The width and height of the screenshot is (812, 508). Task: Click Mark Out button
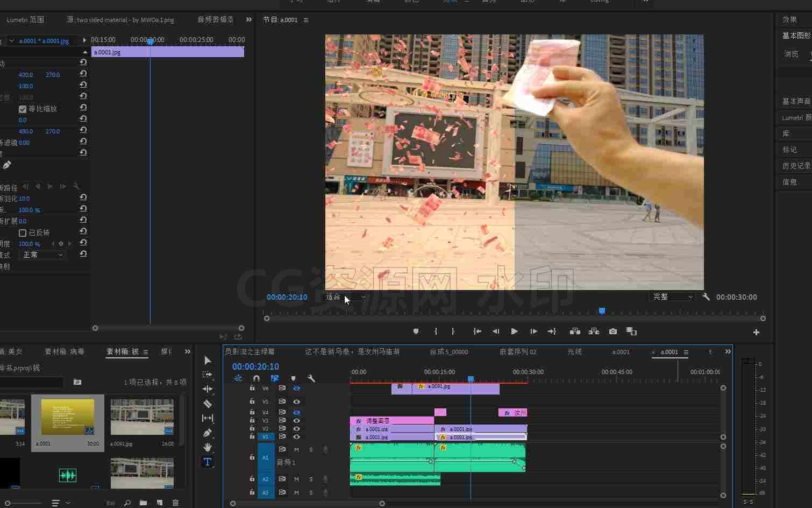pyautogui.click(x=453, y=331)
